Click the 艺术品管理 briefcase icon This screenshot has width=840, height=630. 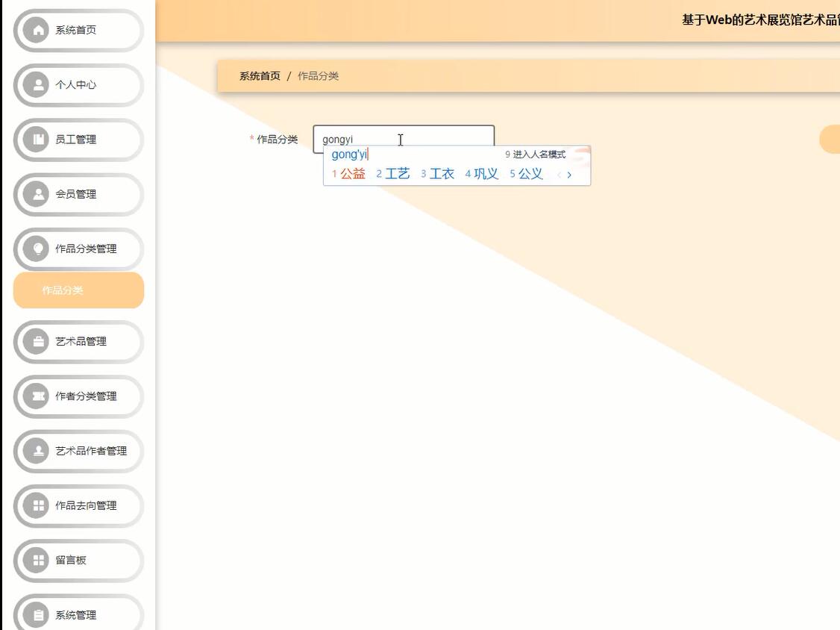37,341
